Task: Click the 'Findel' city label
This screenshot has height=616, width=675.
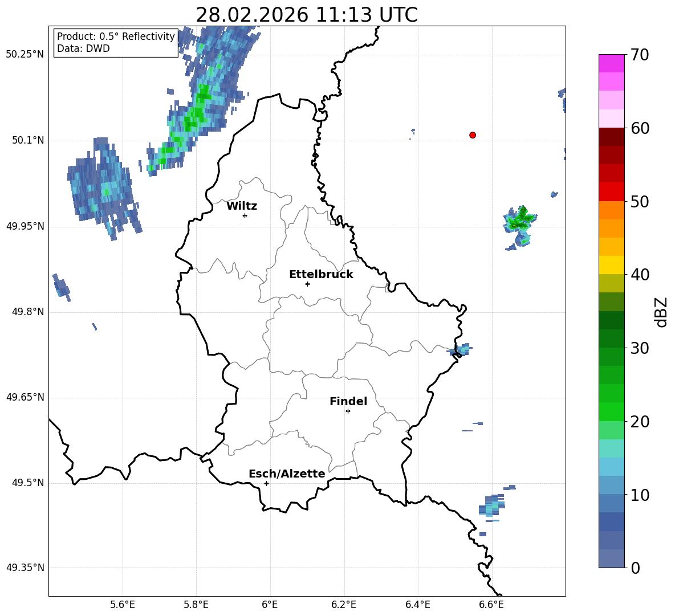Action: pos(348,402)
